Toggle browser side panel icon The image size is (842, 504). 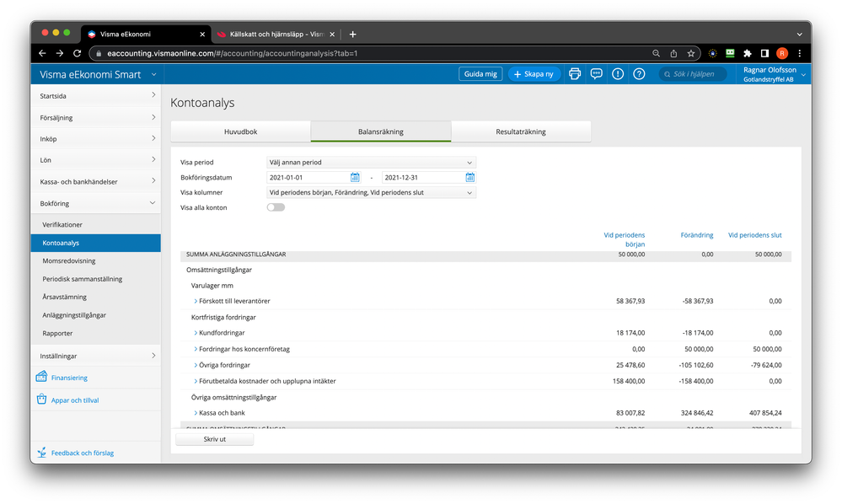tap(764, 53)
